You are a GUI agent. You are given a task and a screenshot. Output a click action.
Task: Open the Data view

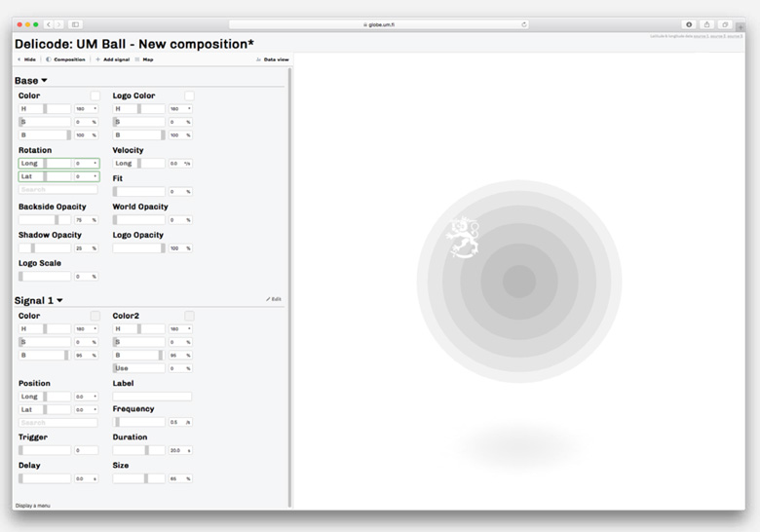[x=276, y=59]
